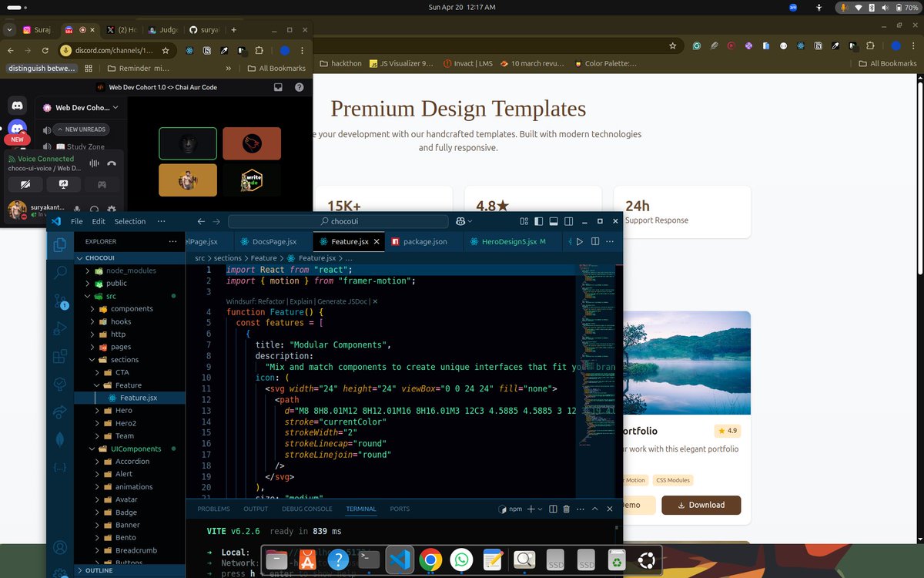Viewport: 924px width, 578px height.
Task: Open the File menu in VS Code
Action: click(77, 221)
